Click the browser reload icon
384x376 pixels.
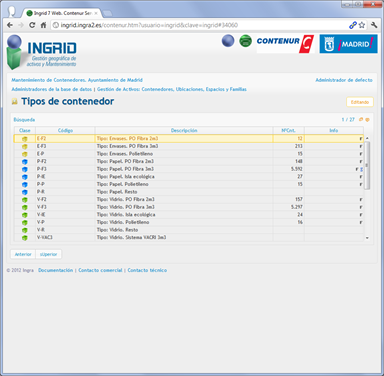pyautogui.click(x=32, y=25)
